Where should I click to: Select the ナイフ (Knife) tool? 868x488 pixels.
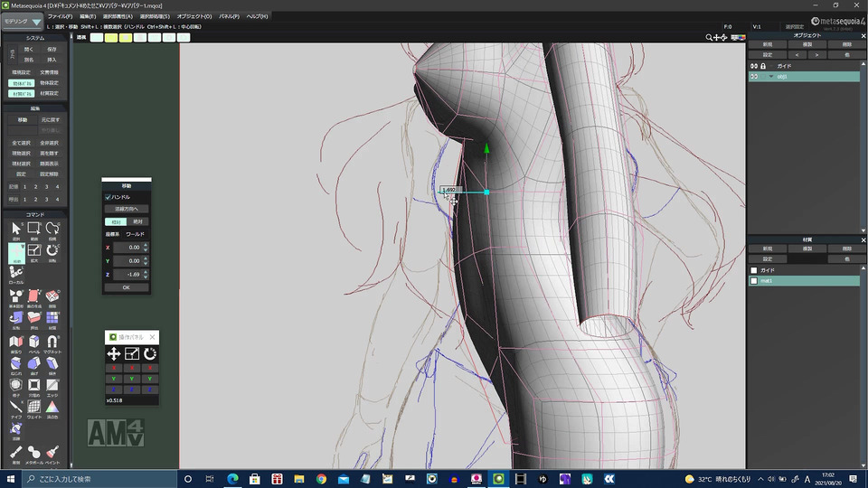[16, 408]
